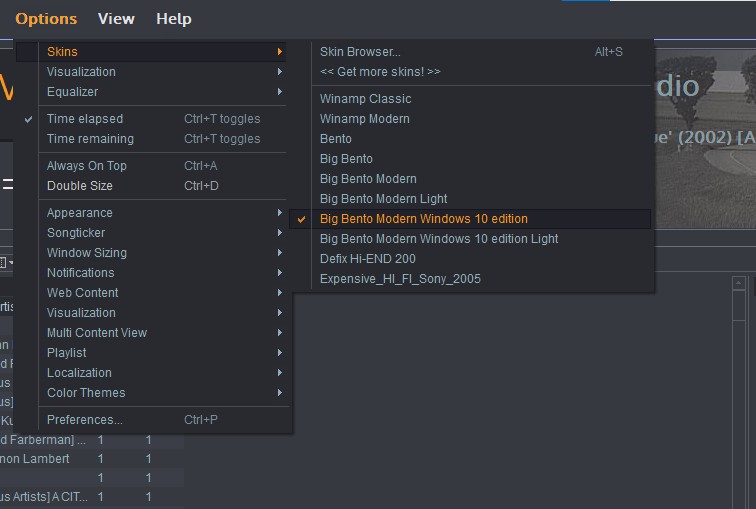Open the Visualization entry below Skins
Image resolution: width=756 pixels, height=509 pixels.
coord(151,72)
